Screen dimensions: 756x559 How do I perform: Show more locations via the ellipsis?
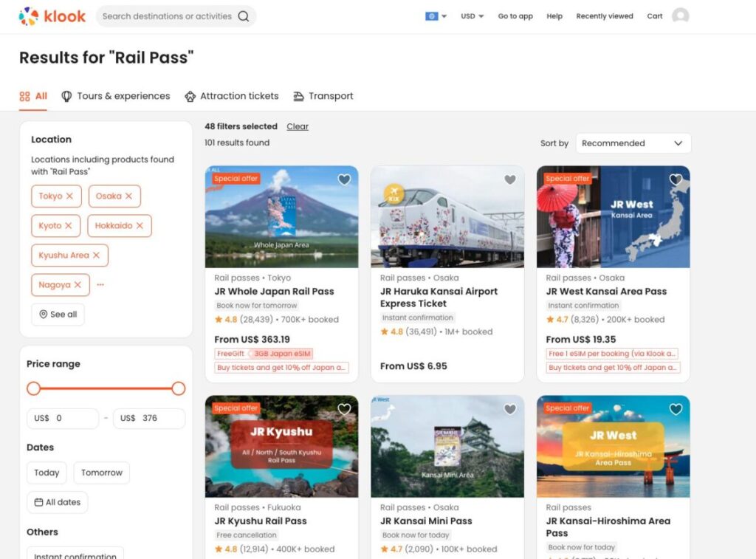[x=100, y=284]
